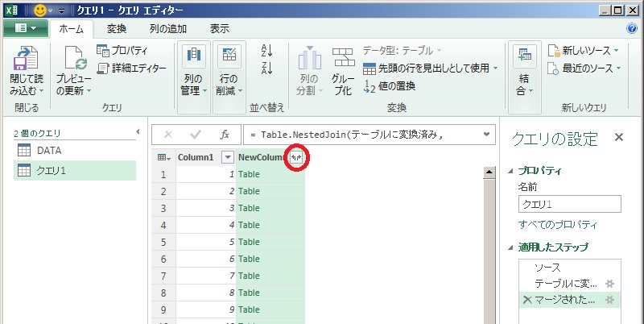Click the table menu icon at grid corner
This screenshot has height=324, width=644.
163,157
